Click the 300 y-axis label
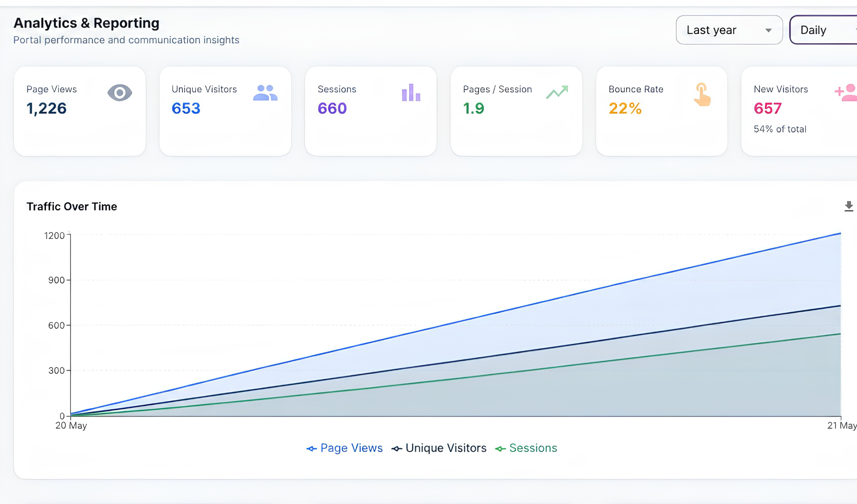Image resolution: width=857 pixels, height=504 pixels. click(x=56, y=371)
